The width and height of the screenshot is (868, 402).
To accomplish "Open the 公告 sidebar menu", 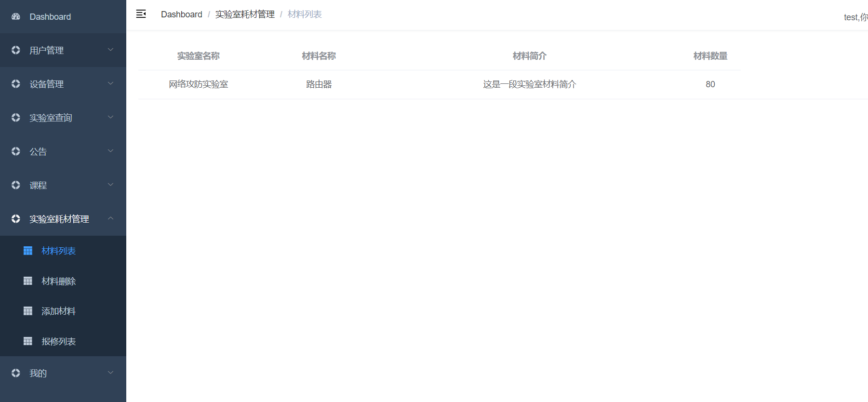I will (63, 151).
